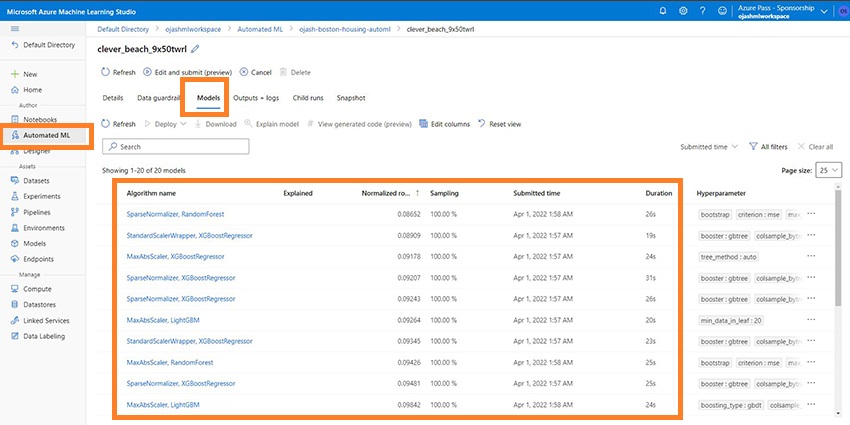Expand the Deploy dropdown arrow
Screen dimensions: 850x425
pos(183,124)
